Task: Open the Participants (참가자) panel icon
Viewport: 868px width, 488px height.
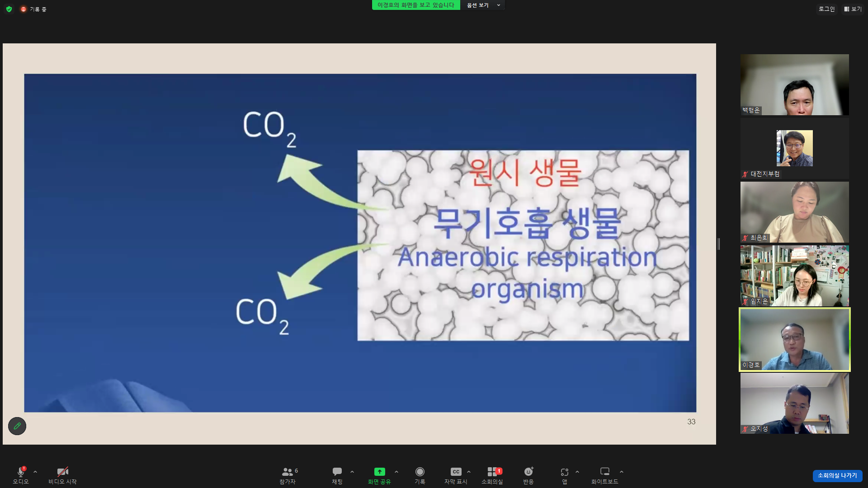Action: (x=287, y=472)
